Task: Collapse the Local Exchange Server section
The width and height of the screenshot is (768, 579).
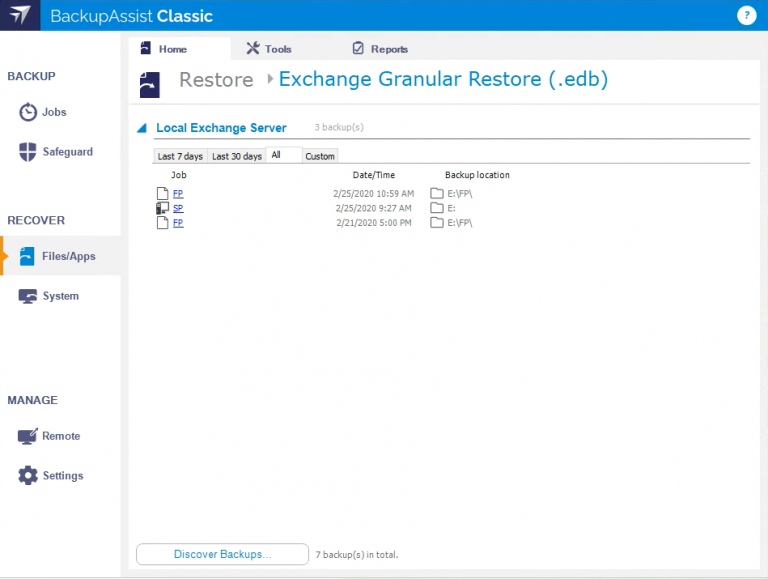Action: coord(142,128)
